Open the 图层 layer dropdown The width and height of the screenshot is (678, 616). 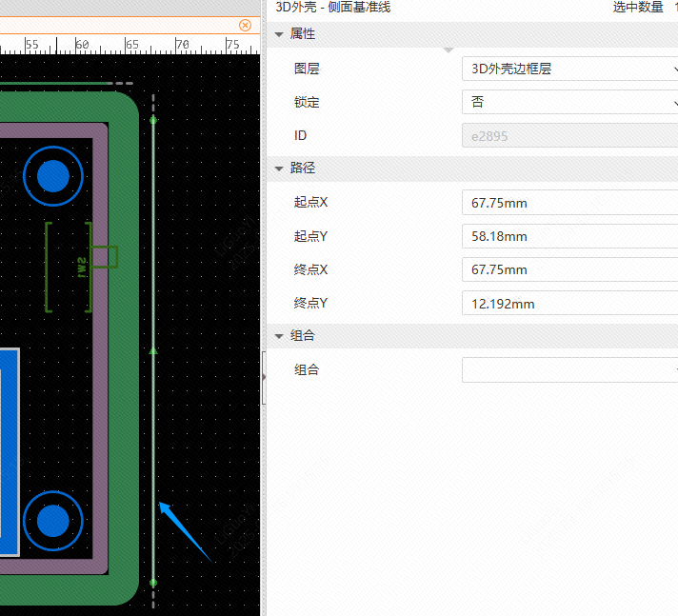pos(569,69)
